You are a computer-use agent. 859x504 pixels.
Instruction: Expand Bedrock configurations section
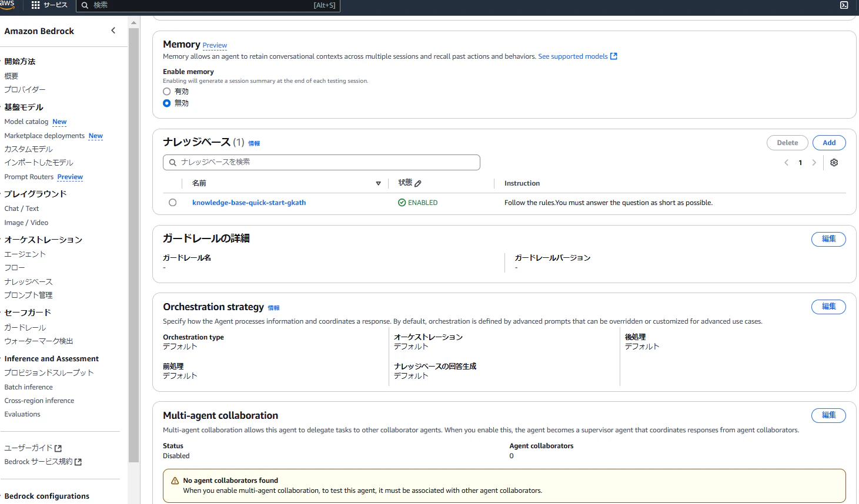point(46,496)
